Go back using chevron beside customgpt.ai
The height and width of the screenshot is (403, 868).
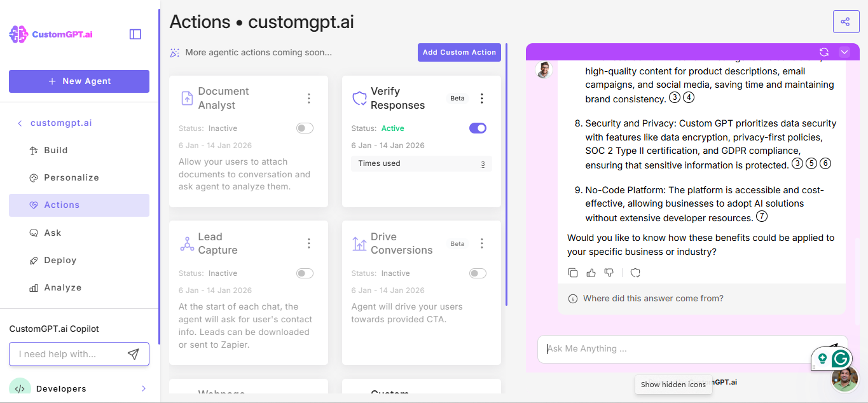20,123
